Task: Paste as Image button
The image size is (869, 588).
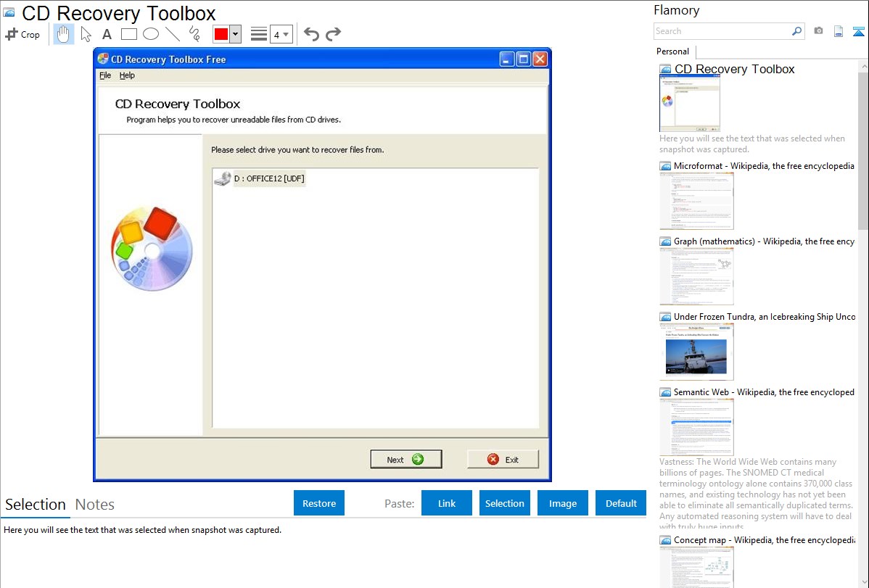Action: (x=562, y=503)
